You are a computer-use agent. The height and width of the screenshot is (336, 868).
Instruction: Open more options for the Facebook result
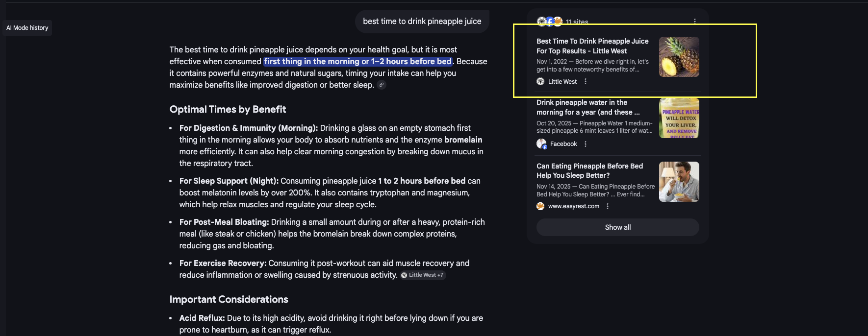[586, 144]
